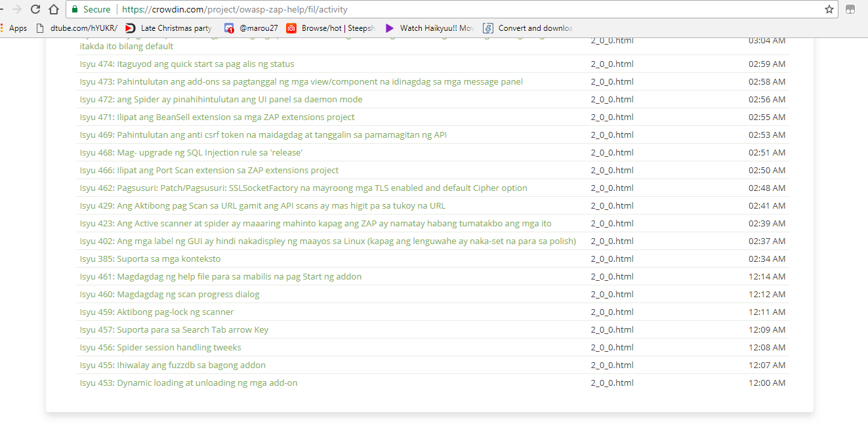The height and width of the screenshot is (437, 868).
Task: Open Isyu 473 add-ons entry
Action: (301, 82)
